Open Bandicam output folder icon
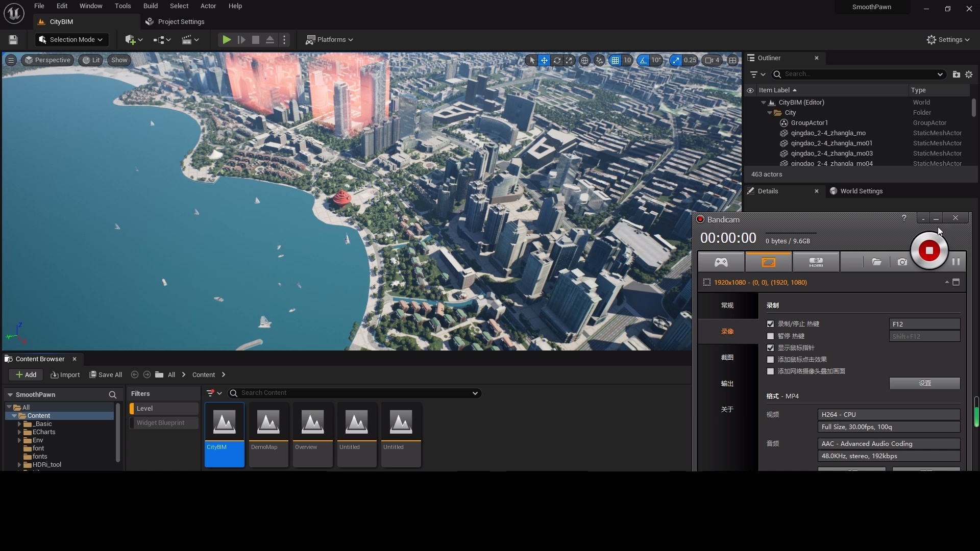Image resolution: width=980 pixels, height=551 pixels. pos(876,262)
